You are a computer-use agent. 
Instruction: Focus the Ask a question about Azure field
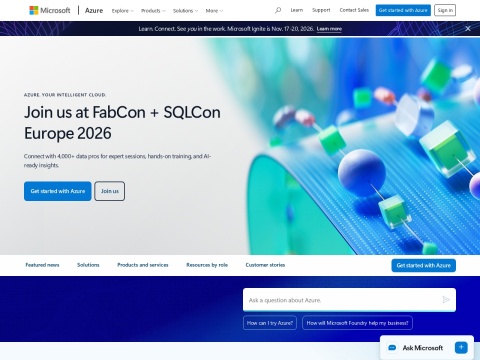[349, 300]
